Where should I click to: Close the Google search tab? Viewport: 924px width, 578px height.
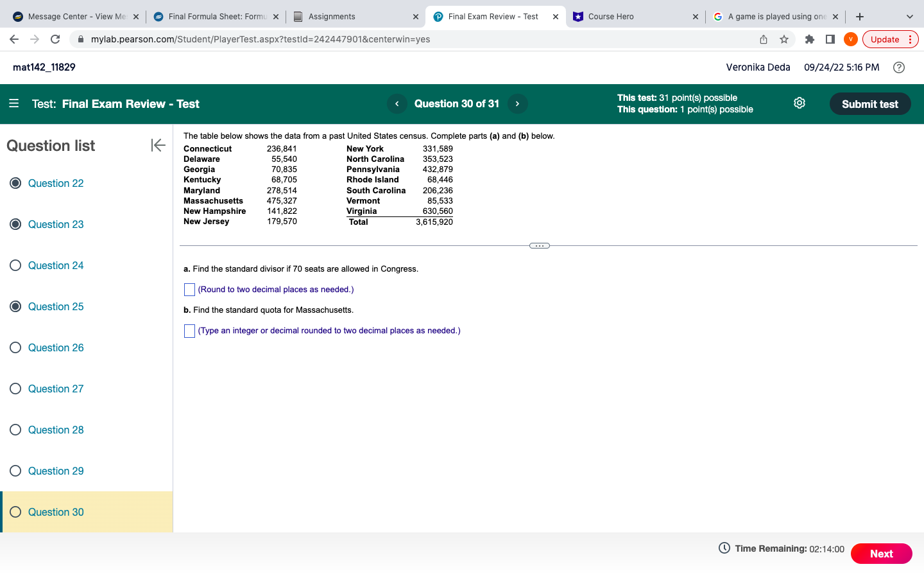(x=835, y=17)
